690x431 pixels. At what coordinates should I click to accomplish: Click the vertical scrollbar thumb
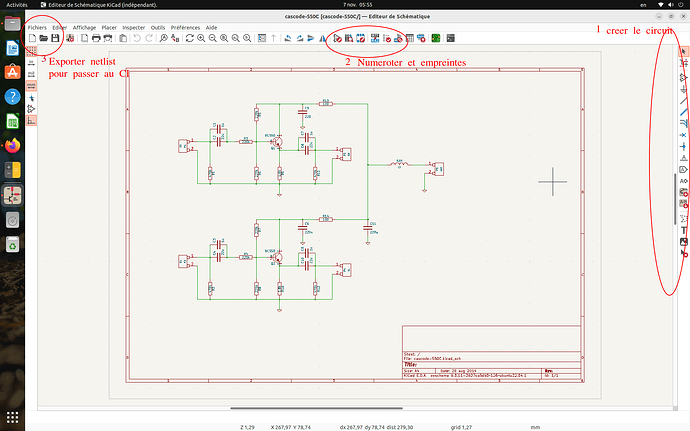click(x=675, y=199)
